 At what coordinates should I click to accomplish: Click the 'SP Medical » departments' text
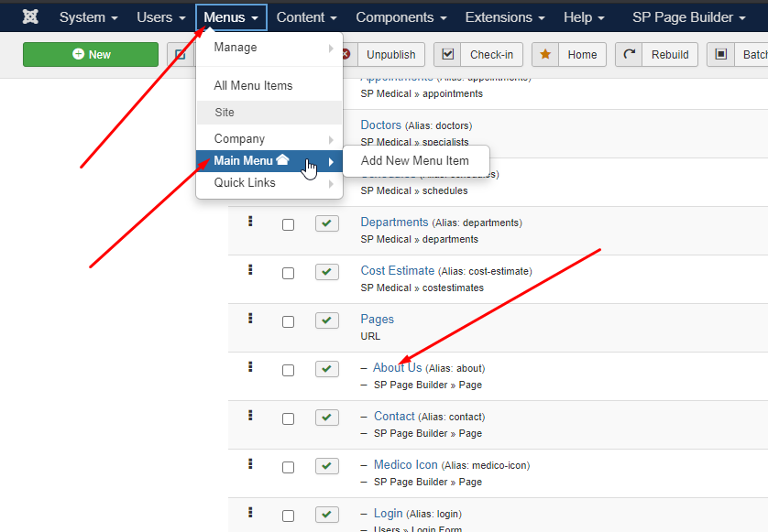[419, 239]
